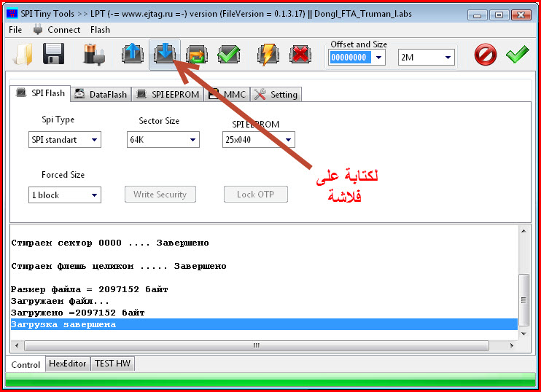Click the read chip icon with up arrow
This screenshot has width=541, height=392.
coord(133,54)
